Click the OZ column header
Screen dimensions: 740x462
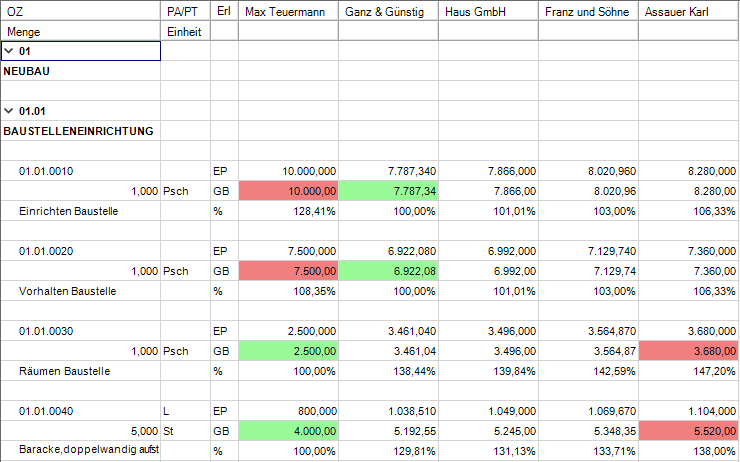coord(81,11)
